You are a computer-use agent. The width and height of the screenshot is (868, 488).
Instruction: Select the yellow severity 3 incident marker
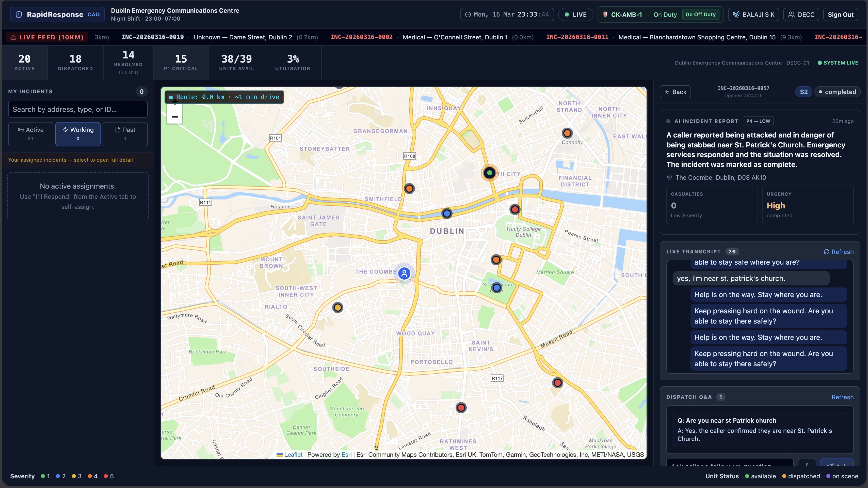pyautogui.click(x=338, y=307)
